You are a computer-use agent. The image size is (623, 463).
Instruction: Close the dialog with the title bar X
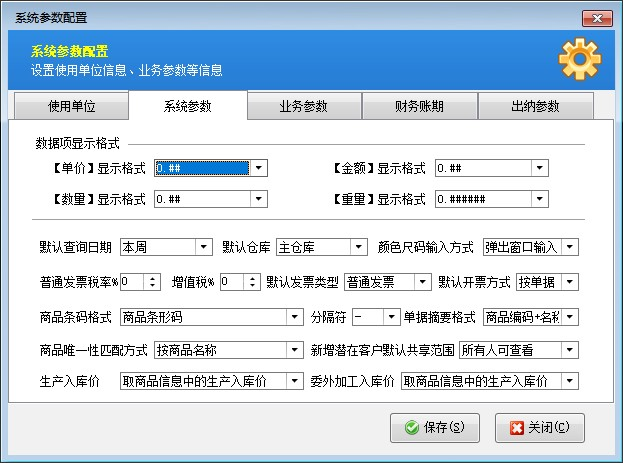click(596, 18)
